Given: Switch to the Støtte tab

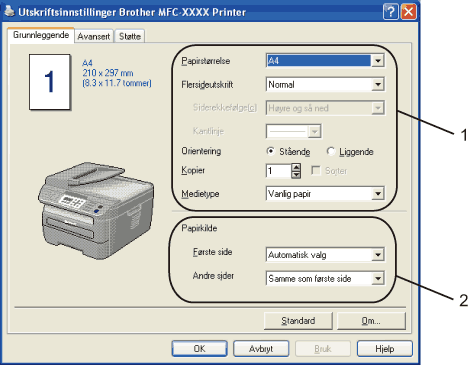Looking at the screenshot, I should 130,36.
